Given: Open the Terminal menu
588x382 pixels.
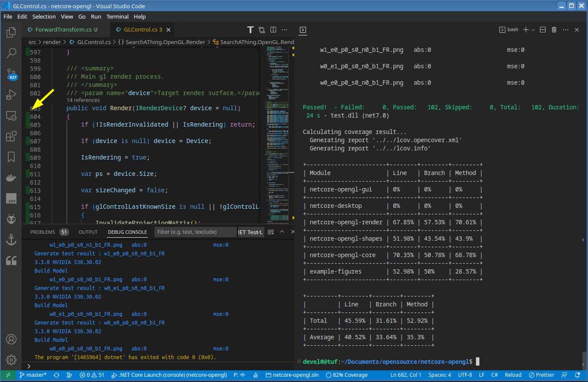Looking at the screenshot, I should (x=117, y=16).
